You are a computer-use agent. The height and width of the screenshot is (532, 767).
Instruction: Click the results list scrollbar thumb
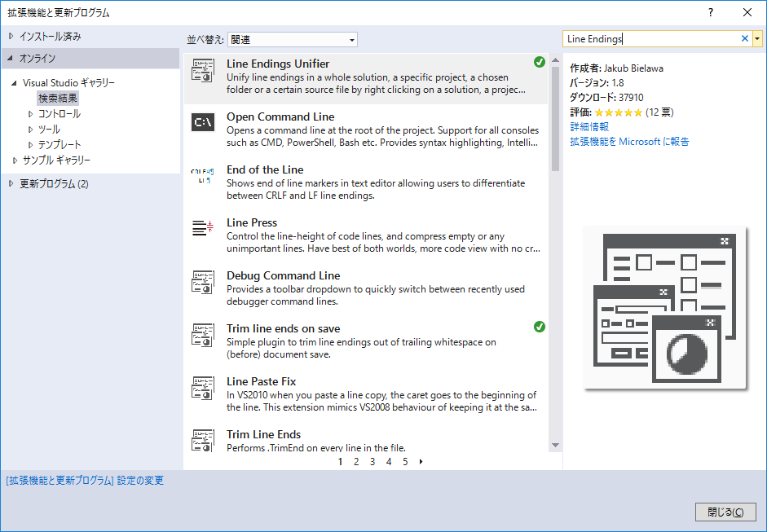[555, 119]
